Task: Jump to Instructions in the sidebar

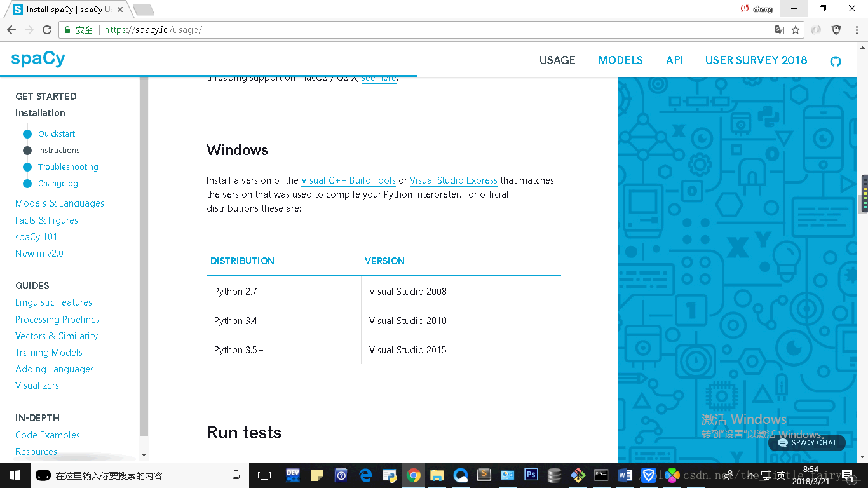Action: tap(59, 151)
